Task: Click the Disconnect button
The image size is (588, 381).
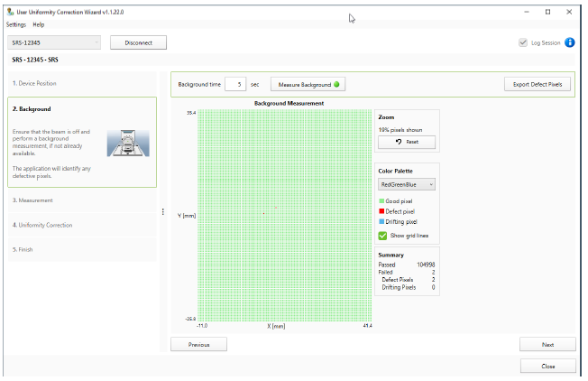Action: pos(138,42)
